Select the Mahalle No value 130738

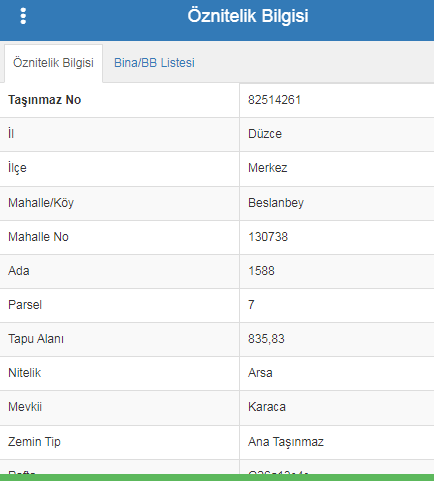pos(268,237)
